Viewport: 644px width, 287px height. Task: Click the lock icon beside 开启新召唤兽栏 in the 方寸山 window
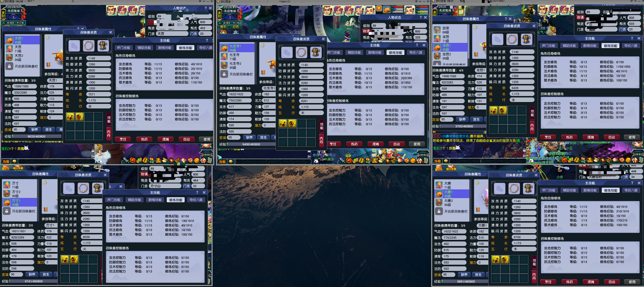(6, 211)
